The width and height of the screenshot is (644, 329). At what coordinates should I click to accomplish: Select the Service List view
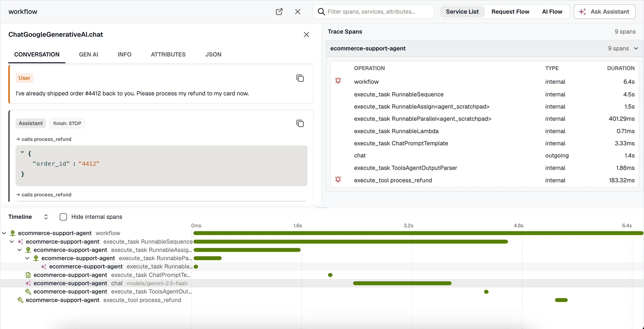[462, 11]
